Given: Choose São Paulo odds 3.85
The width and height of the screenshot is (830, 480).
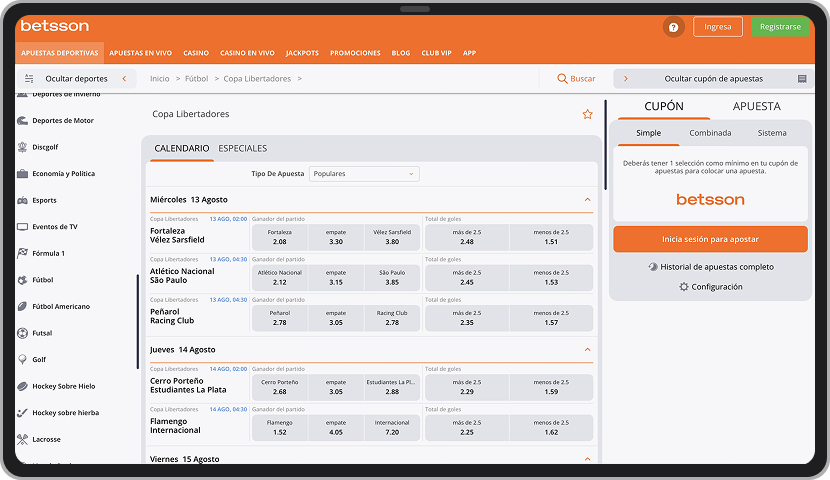Looking at the screenshot, I should coord(392,278).
